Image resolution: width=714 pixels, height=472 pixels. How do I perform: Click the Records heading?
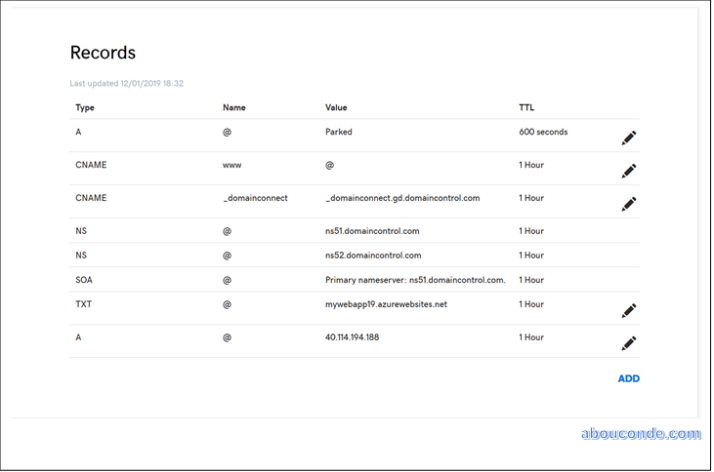click(102, 53)
